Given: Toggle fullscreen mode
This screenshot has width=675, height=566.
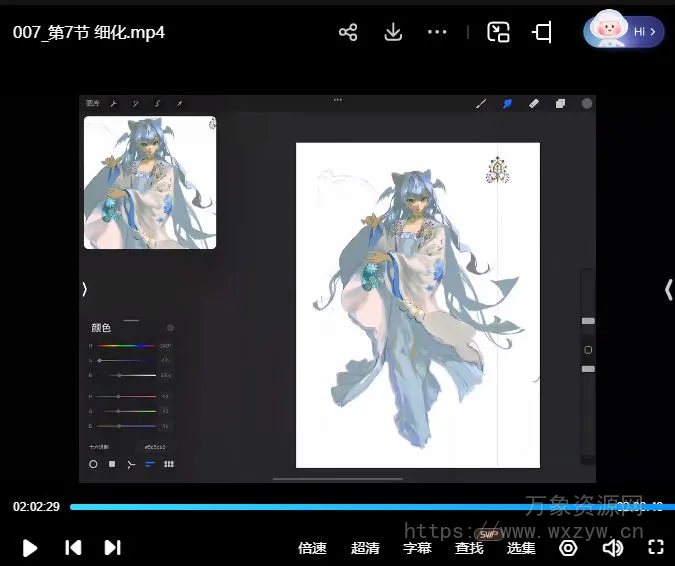Looking at the screenshot, I should 656,547.
